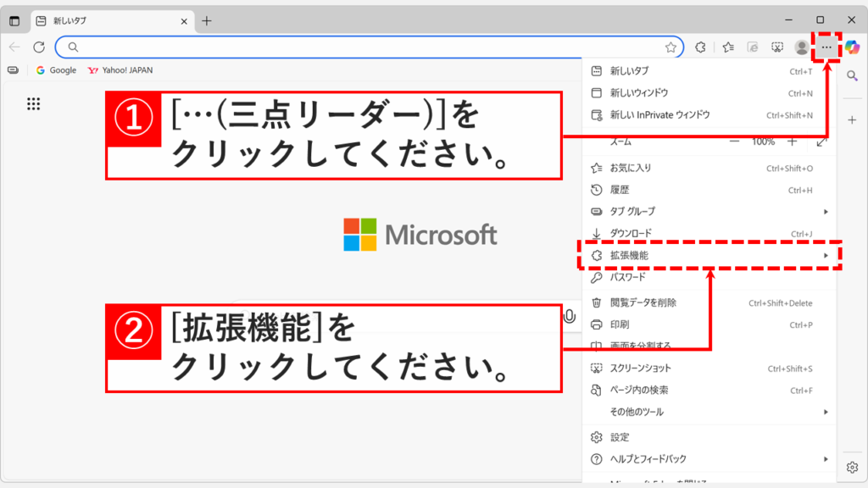Click inside the address bar search field
Screen dimensions: 868x488
[x=339, y=47]
